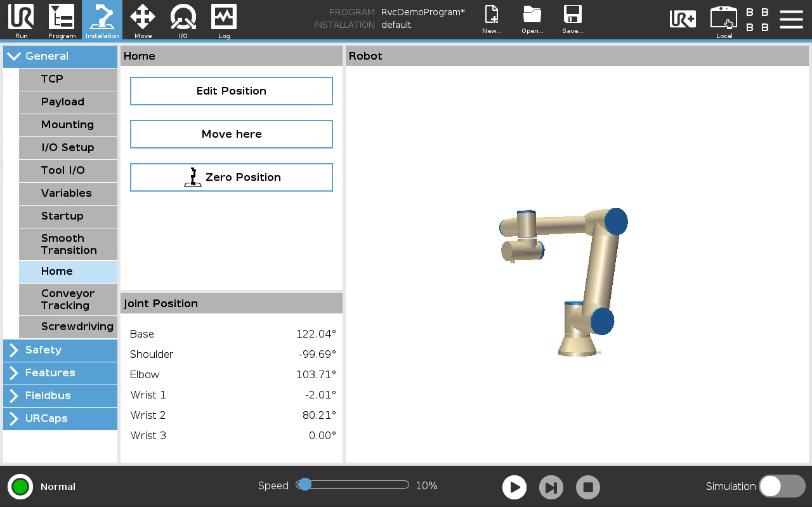
Task: Open the Run screen icon
Action: [x=21, y=20]
